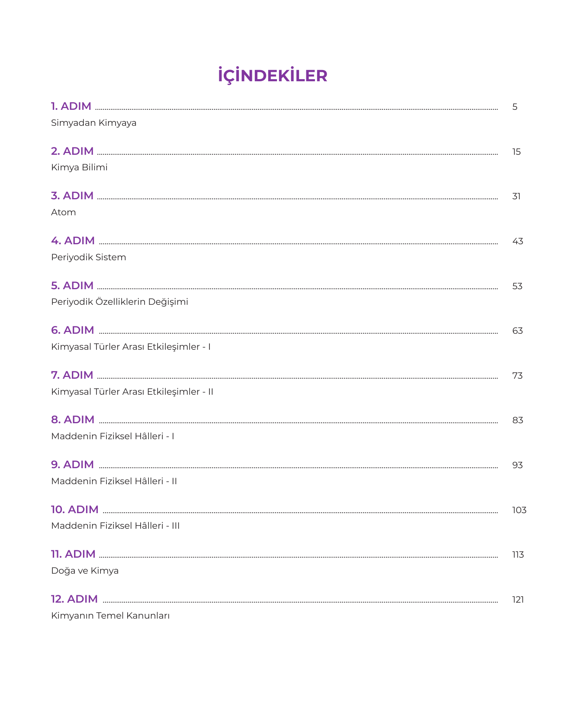Open Kimyanın Temel Kanunları chapter

point(110,616)
